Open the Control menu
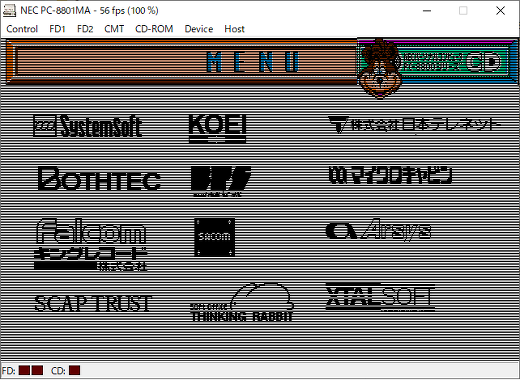The width and height of the screenshot is (520, 380). pos(22,29)
